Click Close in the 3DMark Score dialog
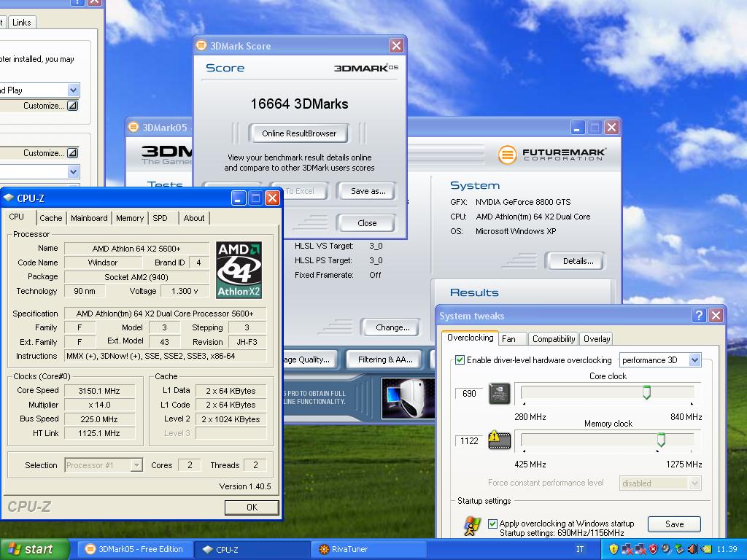The height and width of the screenshot is (560, 747). pos(366,223)
